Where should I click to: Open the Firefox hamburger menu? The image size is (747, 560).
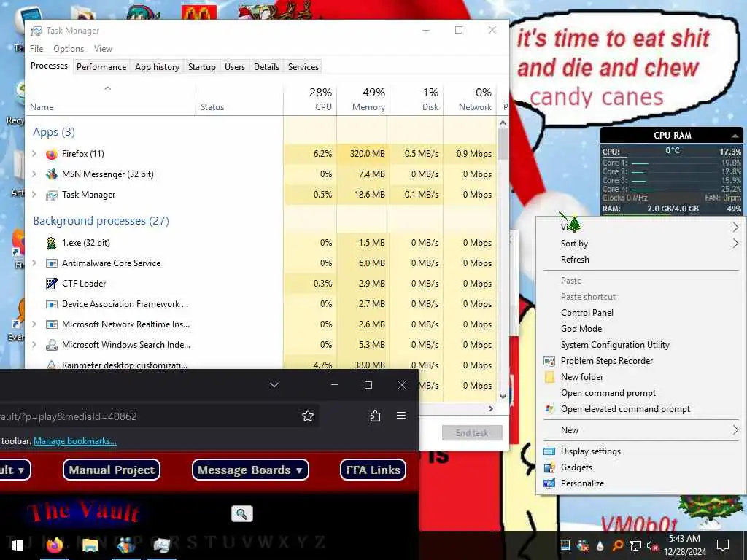(401, 416)
